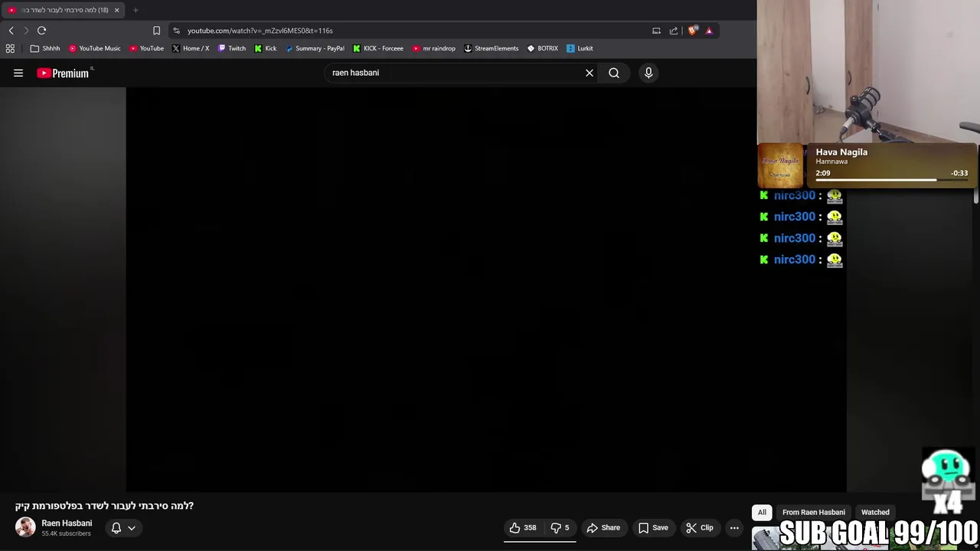Select the YouTube video browser tab
The width and height of the screenshot is (980, 551).
point(61,10)
